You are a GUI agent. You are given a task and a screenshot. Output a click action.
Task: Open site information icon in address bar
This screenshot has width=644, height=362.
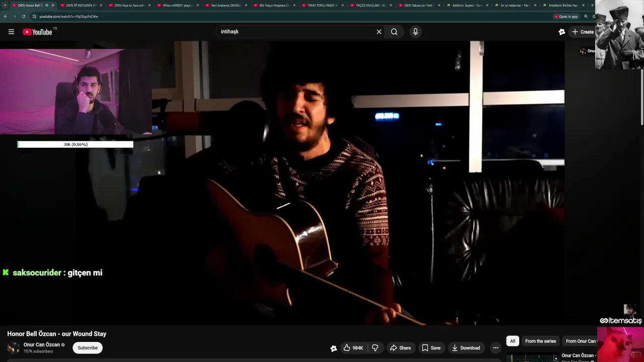34,16
